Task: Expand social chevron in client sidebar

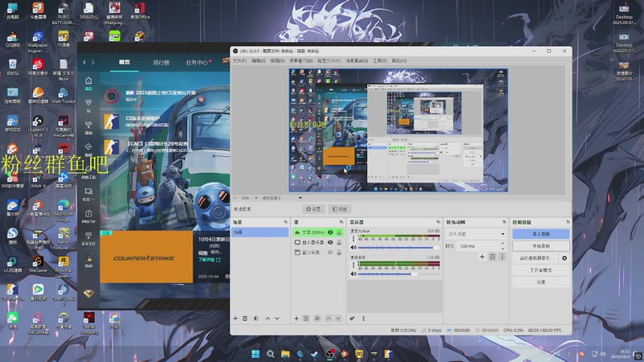Action: 93,200
